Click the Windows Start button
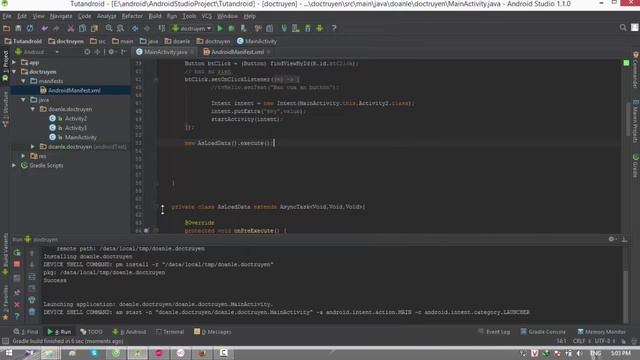The width and height of the screenshot is (640, 360). pos(8,353)
